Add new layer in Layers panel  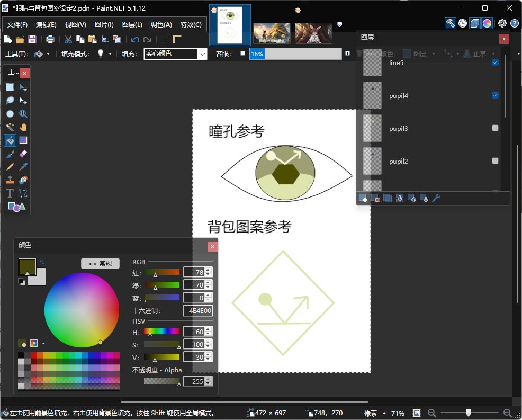(x=363, y=199)
